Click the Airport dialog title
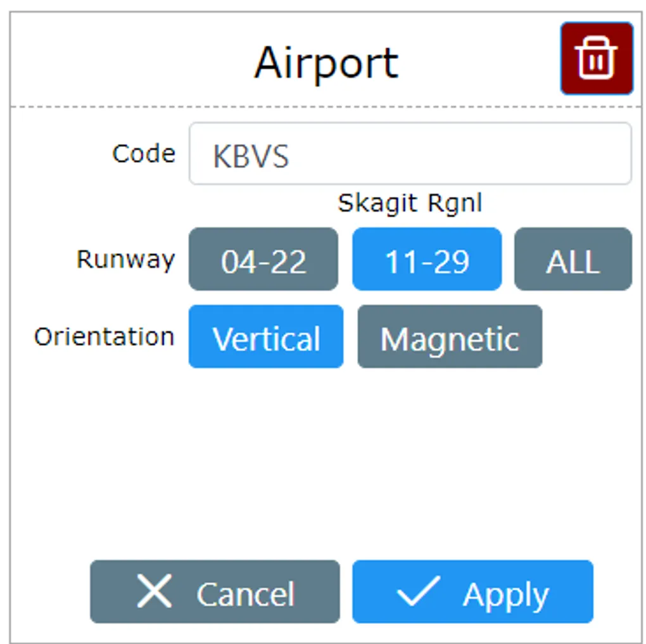The width and height of the screenshot is (646, 644). [326, 62]
